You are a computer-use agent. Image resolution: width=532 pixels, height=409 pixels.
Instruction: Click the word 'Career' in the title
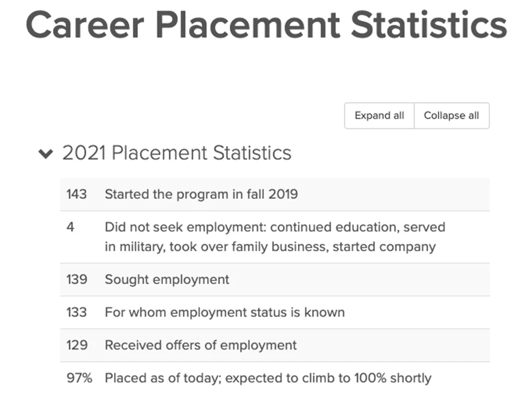click(x=85, y=25)
